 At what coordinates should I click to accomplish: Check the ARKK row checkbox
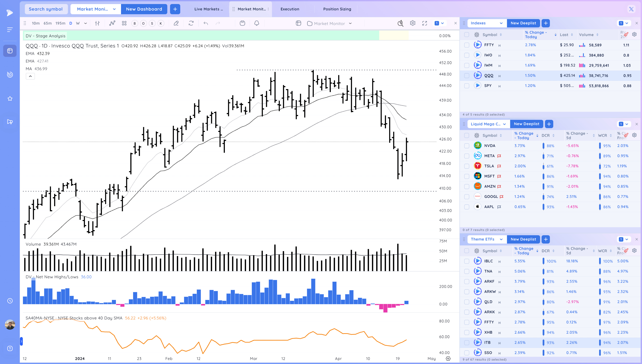[x=467, y=312]
